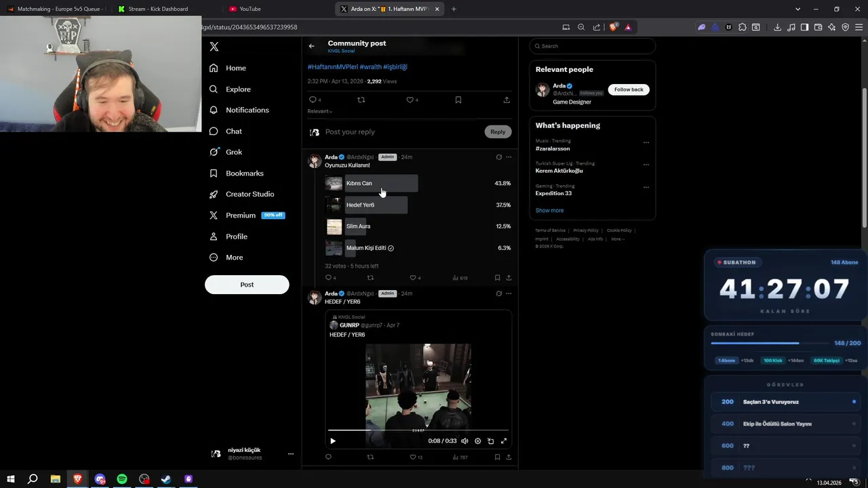Mute the video with the volume icon

[465, 441]
